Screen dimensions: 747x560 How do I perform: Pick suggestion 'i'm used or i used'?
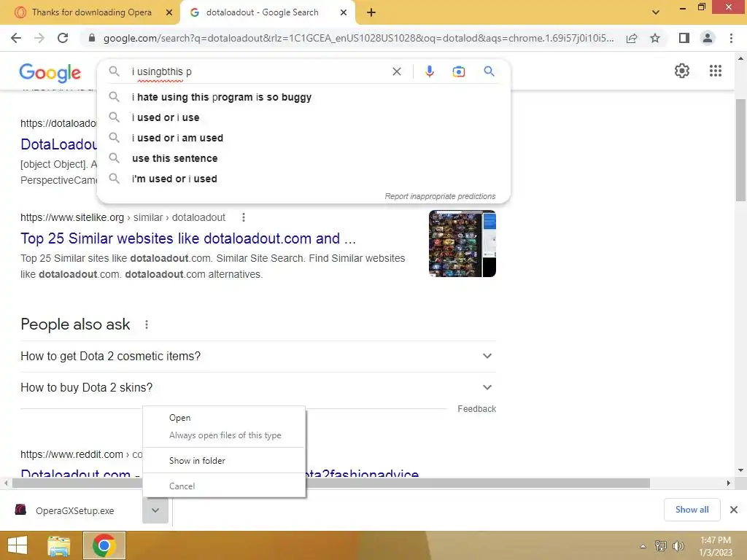pos(303,179)
